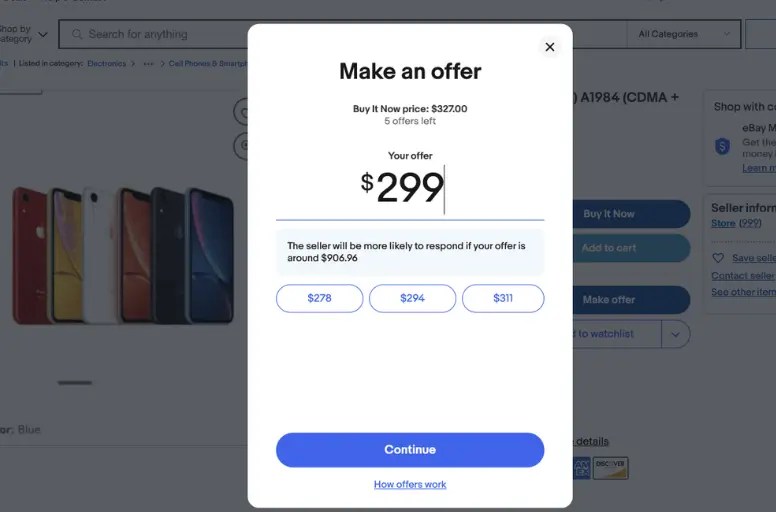Viewport: 776px width, 512px height.
Task: Click into the Your offer amount field
Action: tap(410, 190)
